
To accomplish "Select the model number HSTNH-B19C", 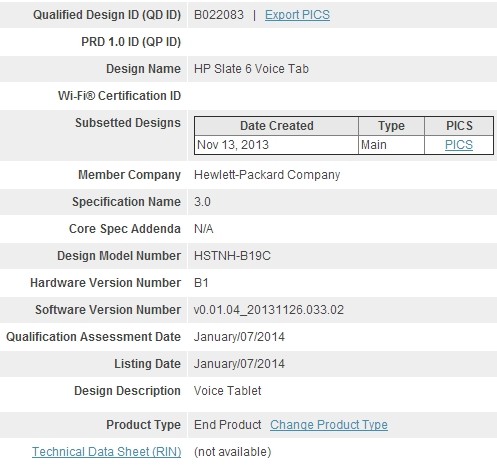I will (x=232, y=256).
